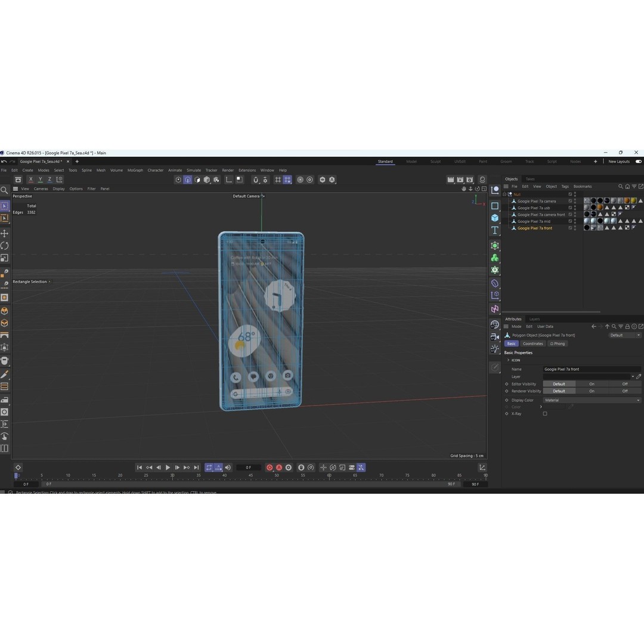This screenshot has width=644, height=644.
Task: Open Render to Picture Viewer icon
Action: click(460, 179)
